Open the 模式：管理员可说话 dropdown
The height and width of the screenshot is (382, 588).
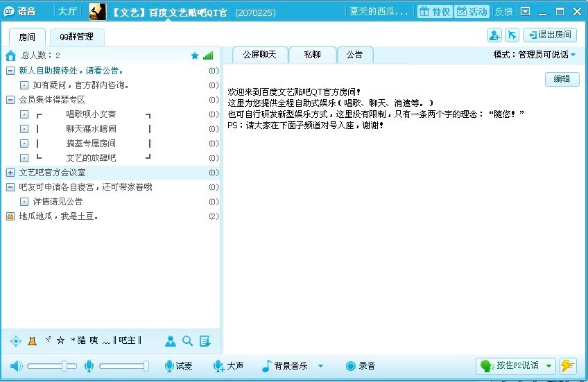tap(535, 55)
